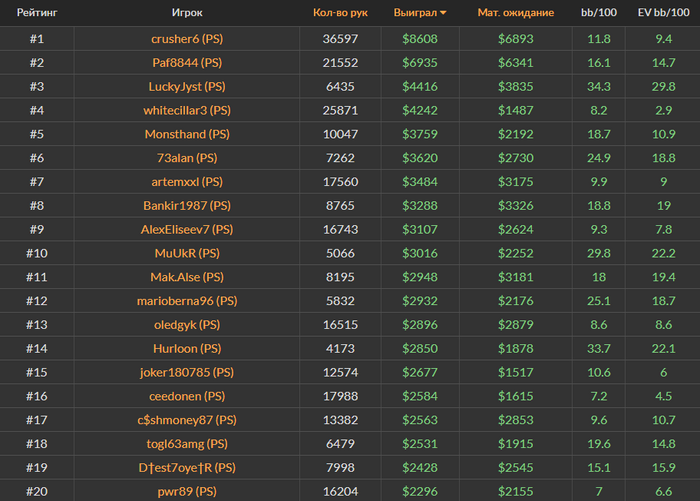This screenshot has width=700, height=501.
Task: Click the bb/100 column header
Action: 598,13
